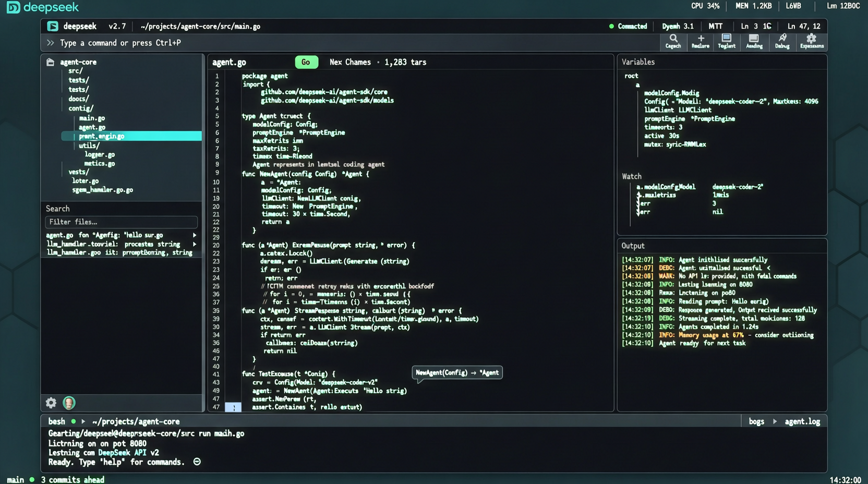Screen dimensions: 868x484
Task: Click the llm_hamdler.goo promptBoning search result
Action: click(119, 252)
